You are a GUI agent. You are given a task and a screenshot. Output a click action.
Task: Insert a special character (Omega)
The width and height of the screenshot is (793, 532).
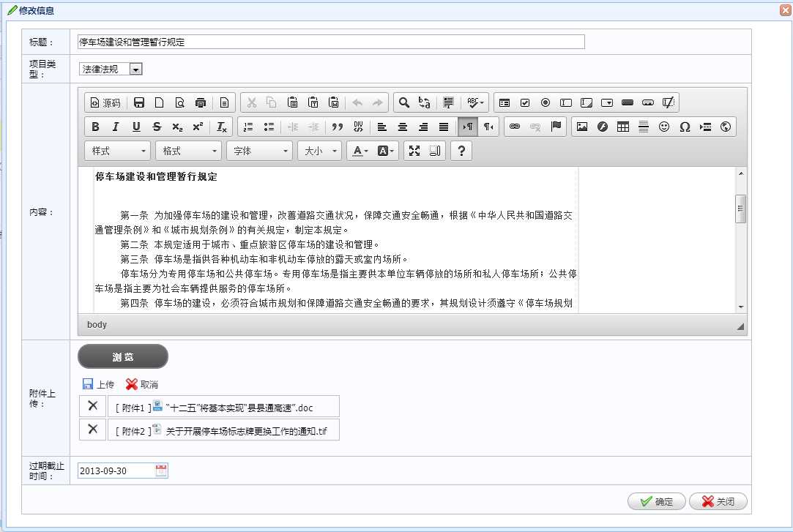click(685, 127)
